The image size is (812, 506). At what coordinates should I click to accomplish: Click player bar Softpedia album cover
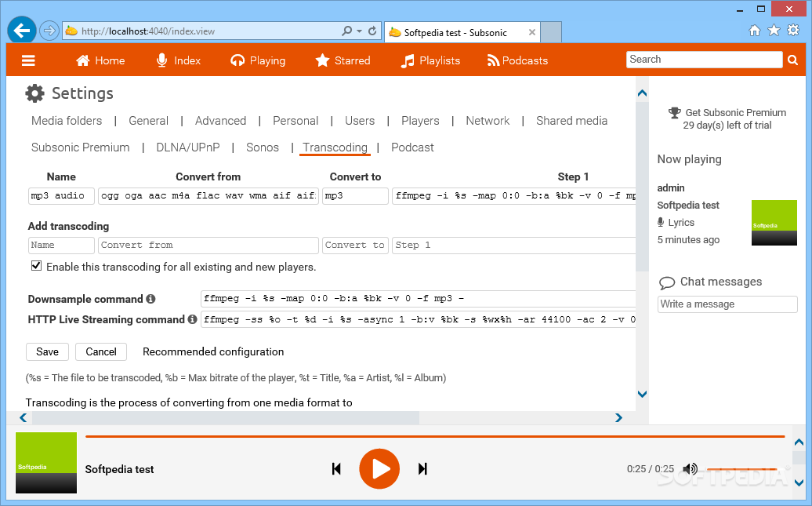point(46,462)
